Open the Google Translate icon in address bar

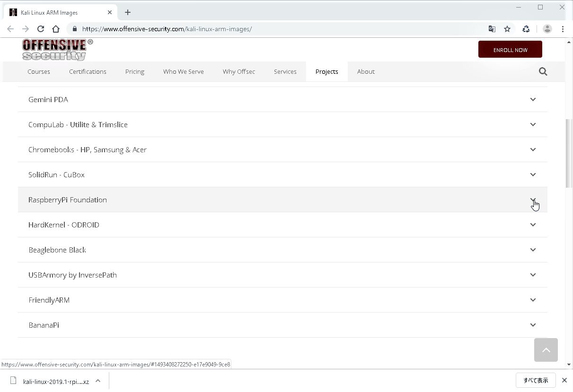coord(492,29)
